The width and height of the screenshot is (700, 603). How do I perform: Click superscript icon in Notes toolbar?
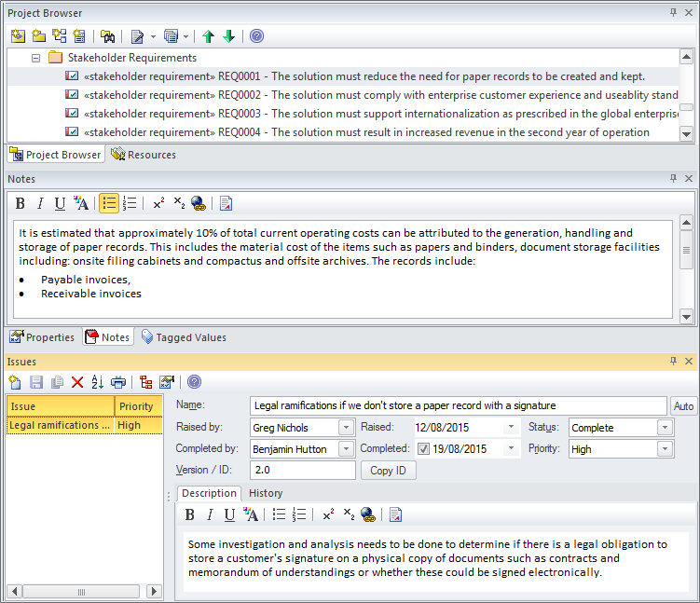coord(158,203)
